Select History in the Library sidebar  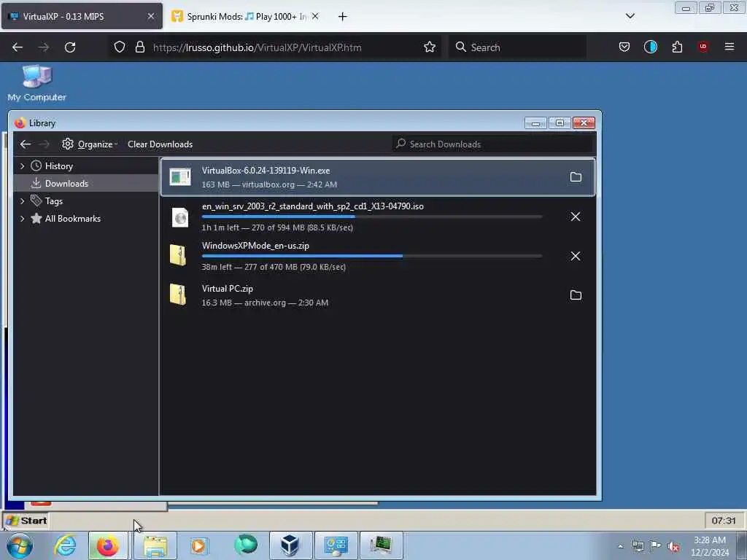86,166
